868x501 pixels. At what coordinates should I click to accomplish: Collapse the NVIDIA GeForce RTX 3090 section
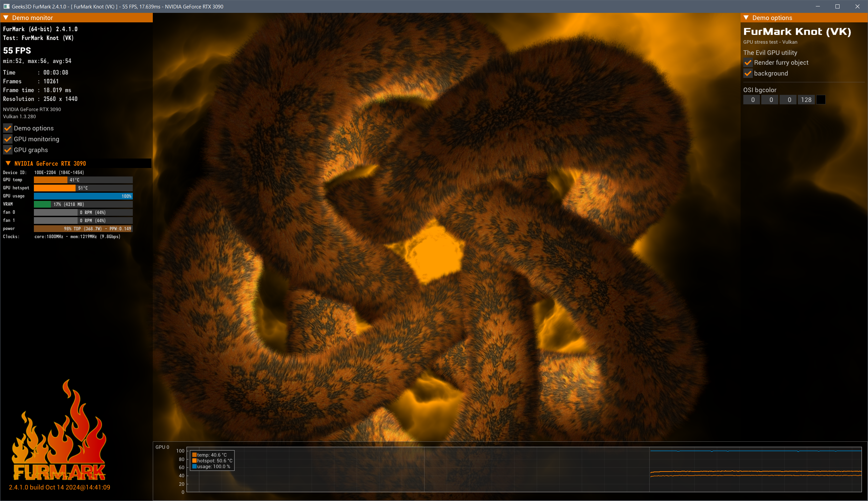[8, 164]
